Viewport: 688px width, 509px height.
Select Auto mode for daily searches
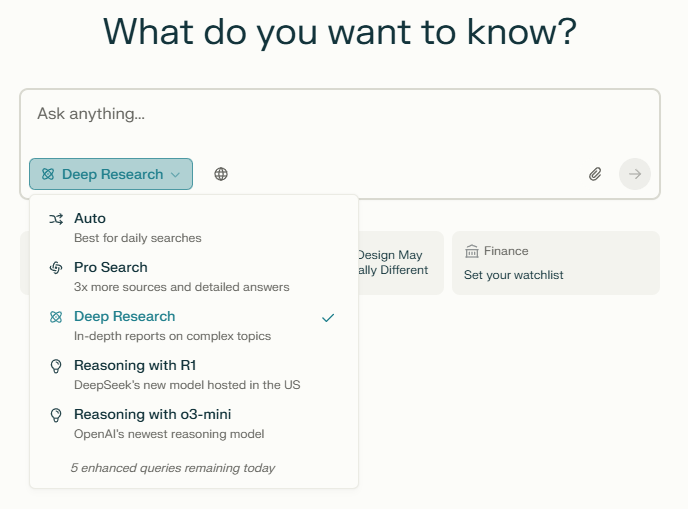click(x=137, y=228)
